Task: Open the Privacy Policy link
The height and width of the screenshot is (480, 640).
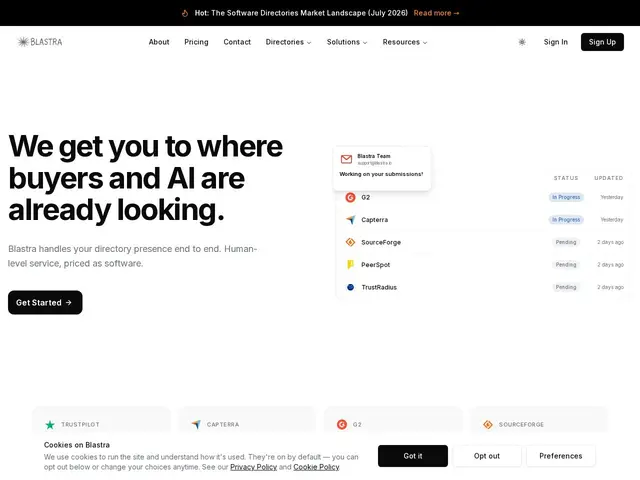Action: [x=253, y=467]
